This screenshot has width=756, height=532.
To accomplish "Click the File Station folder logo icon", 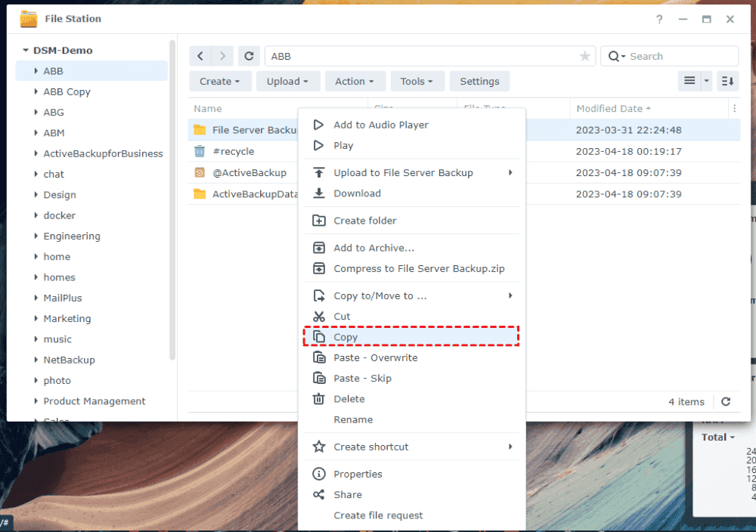I will [29, 19].
